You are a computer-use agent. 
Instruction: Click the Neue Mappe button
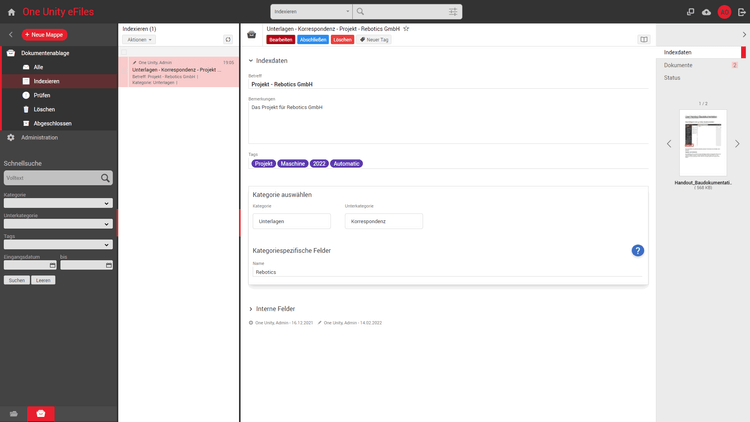45,34
